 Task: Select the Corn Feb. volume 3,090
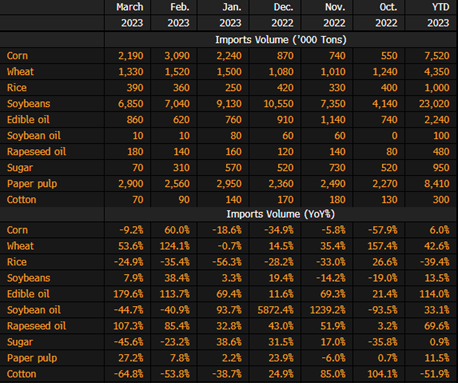pos(177,56)
